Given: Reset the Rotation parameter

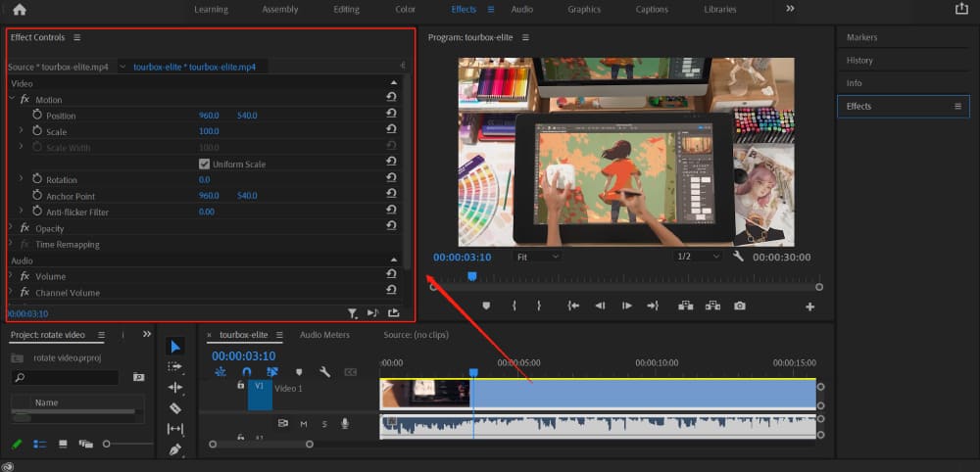Looking at the screenshot, I should tap(392, 179).
